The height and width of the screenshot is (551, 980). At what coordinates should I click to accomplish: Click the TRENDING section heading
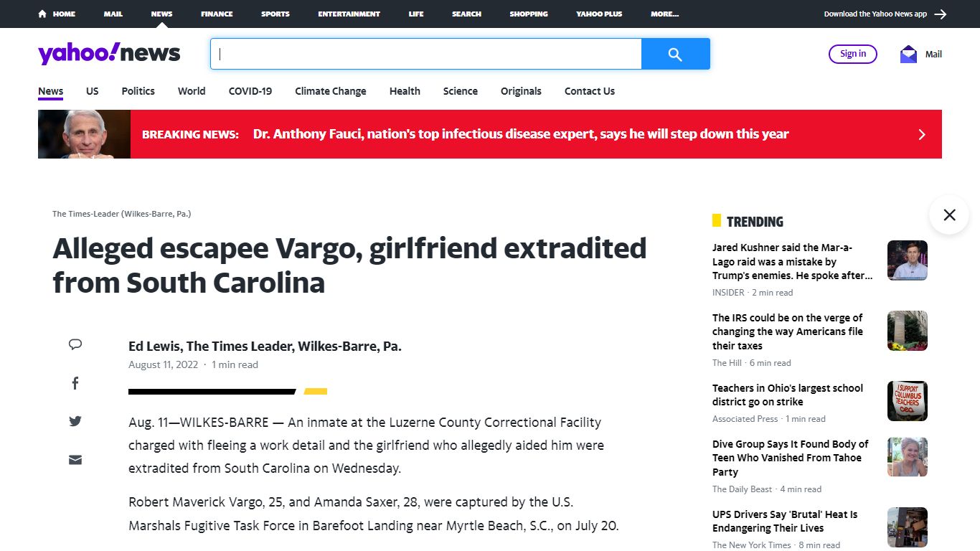coord(755,222)
